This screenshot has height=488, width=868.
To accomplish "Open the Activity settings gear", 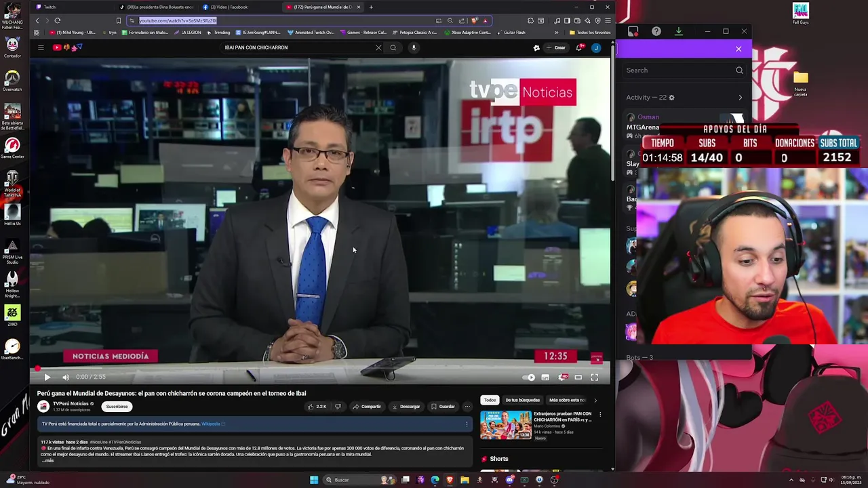I will [x=671, y=98].
